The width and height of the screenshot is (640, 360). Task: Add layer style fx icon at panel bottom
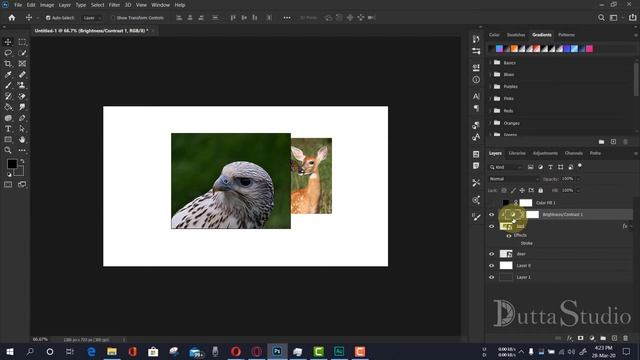click(569, 338)
